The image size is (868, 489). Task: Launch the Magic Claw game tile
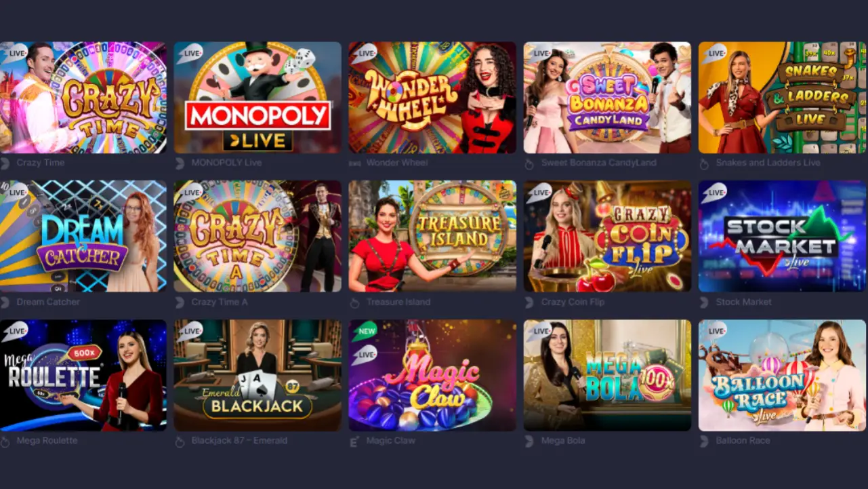(x=432, y=375)
